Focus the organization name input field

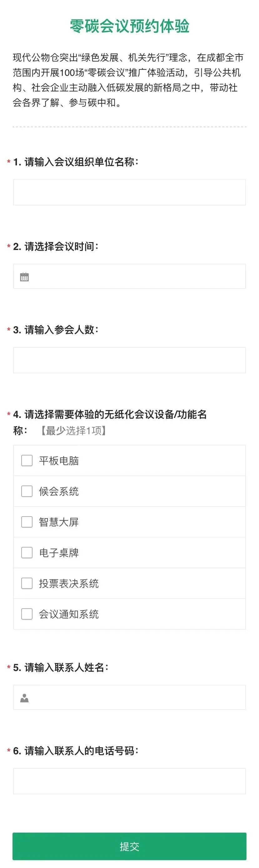[129, 192]
